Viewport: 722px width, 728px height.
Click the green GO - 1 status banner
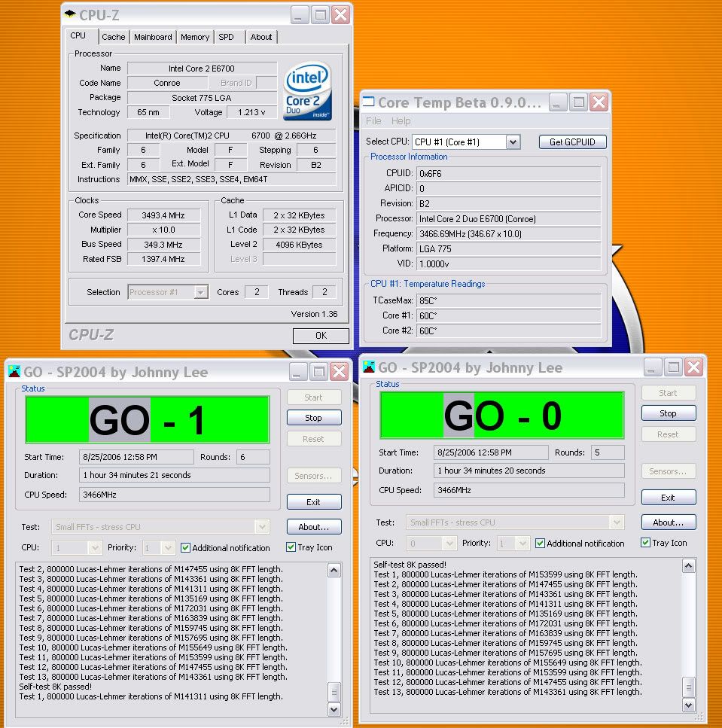click(x=148, y=420)
